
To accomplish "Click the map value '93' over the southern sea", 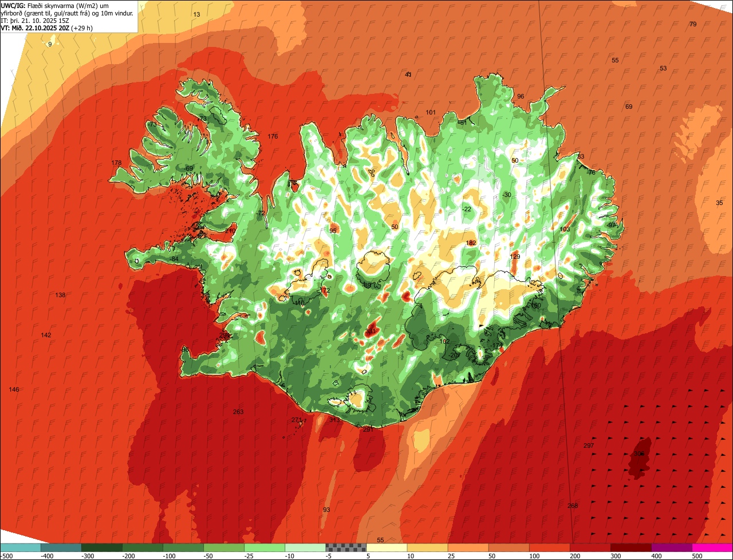I will tap(326, 510).
